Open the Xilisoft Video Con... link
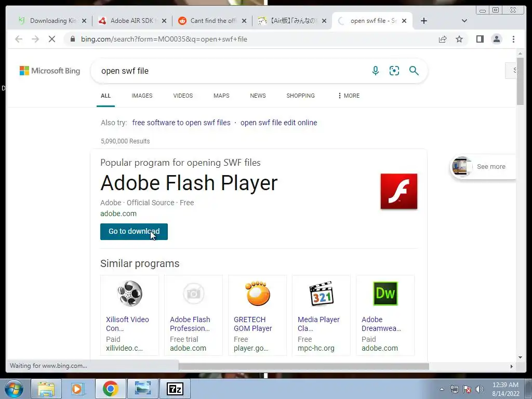532x399 pixels. tap(127, 324)
